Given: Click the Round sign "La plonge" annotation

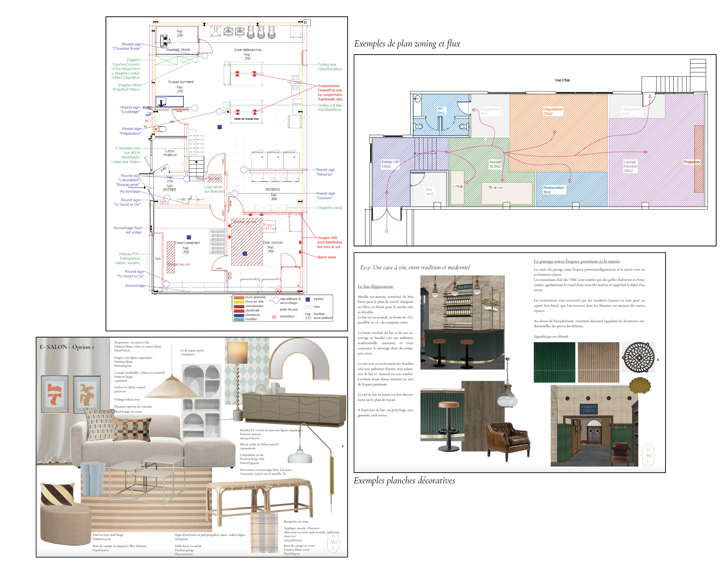Looking at the screenshot, I should point(130,109).
